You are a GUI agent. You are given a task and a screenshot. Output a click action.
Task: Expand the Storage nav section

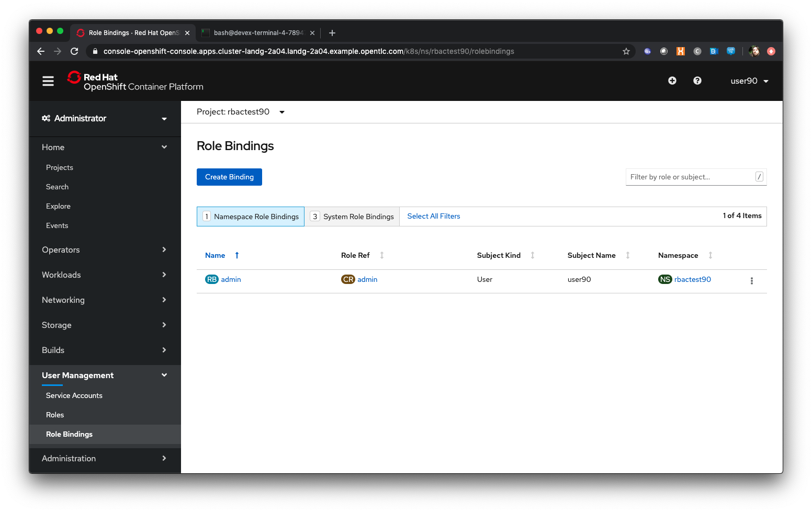pyautogui.click(x=105, y=325)
